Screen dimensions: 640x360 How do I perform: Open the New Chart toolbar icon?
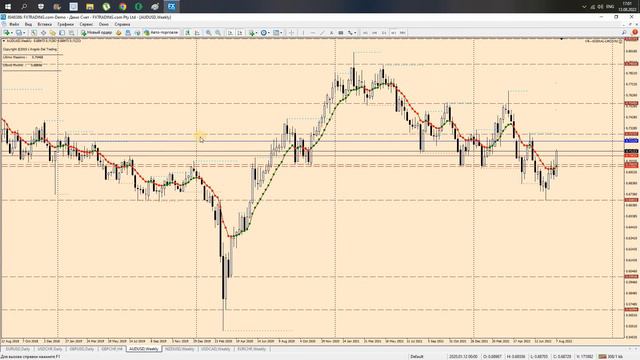[7, 33]
